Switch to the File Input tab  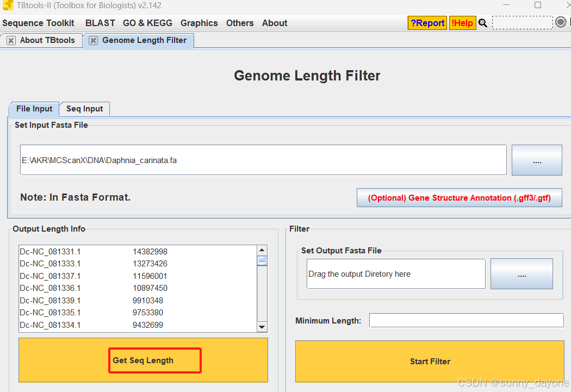(34, 109)
